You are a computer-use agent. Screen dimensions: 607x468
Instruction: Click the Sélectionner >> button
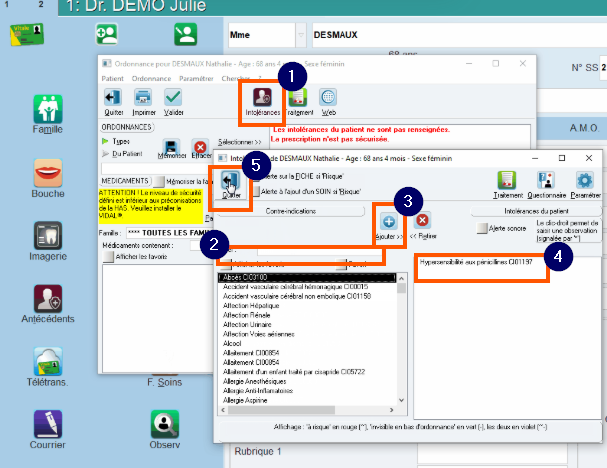pyautogui.click(x=240, y=142)
